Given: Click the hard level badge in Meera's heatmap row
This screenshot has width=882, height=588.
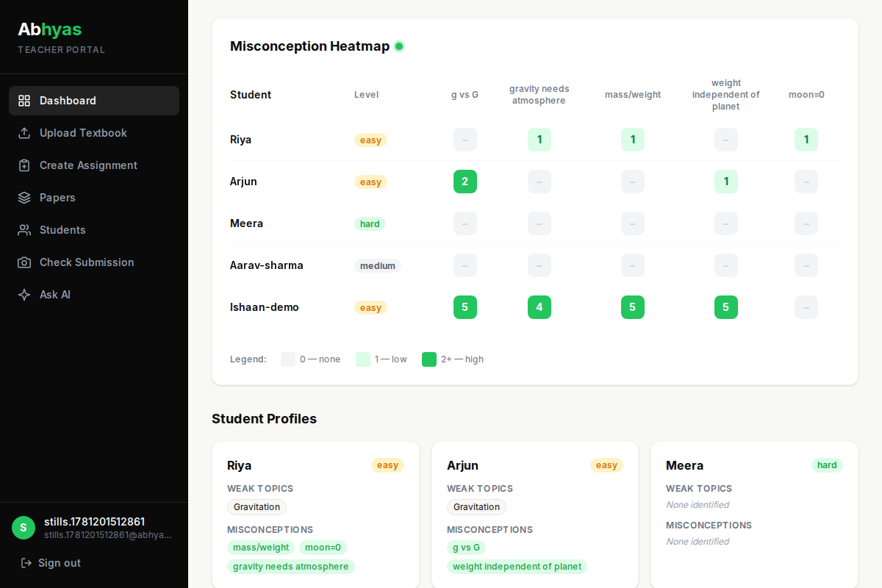Looking at the screenshot, I should click(370, 223).
